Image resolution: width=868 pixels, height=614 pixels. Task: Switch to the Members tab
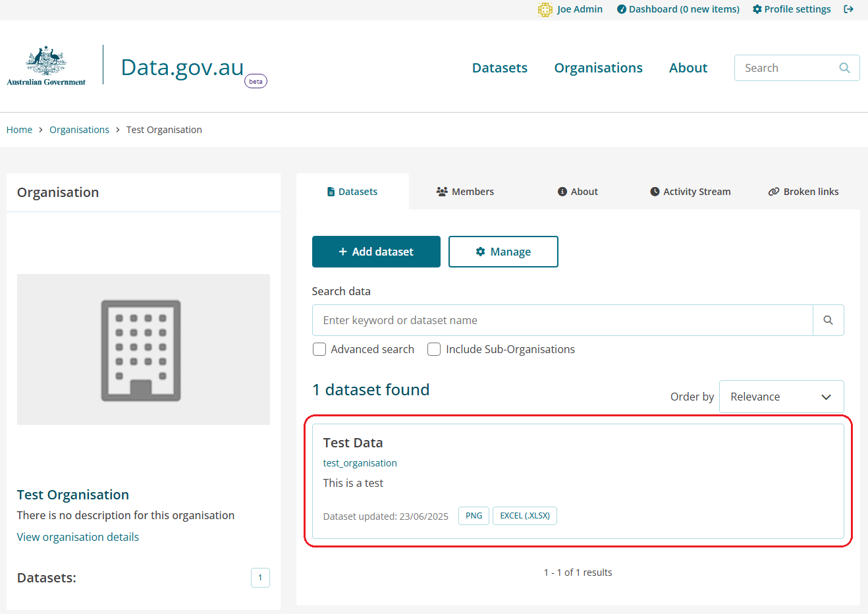(465, 192)
